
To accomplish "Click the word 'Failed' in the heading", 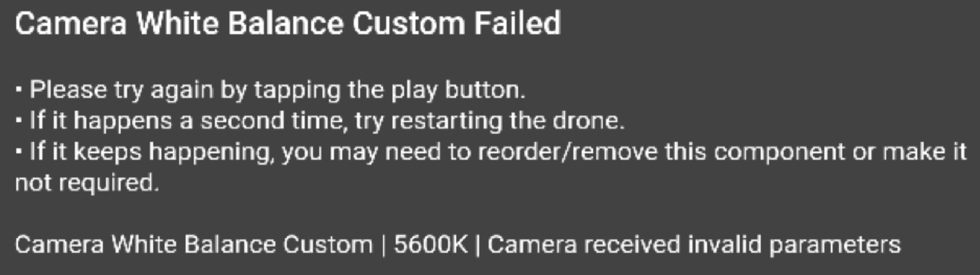I will [517, 23].
